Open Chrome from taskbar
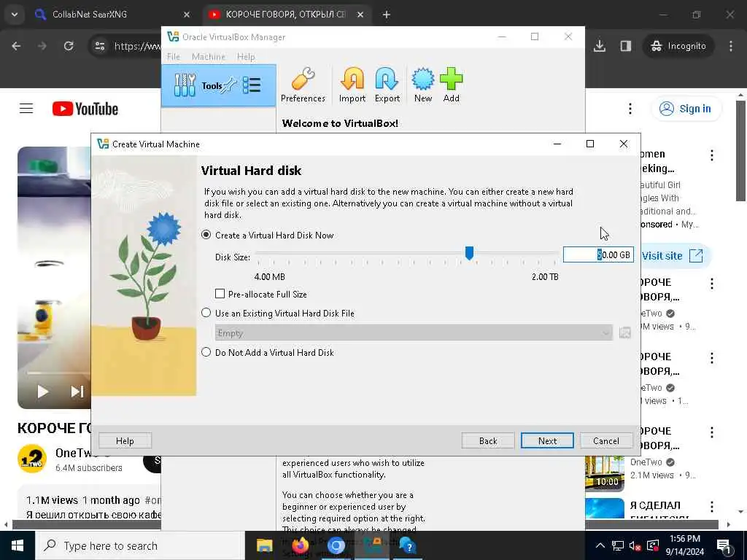This screenshot has height=560, width=747. 336,545
